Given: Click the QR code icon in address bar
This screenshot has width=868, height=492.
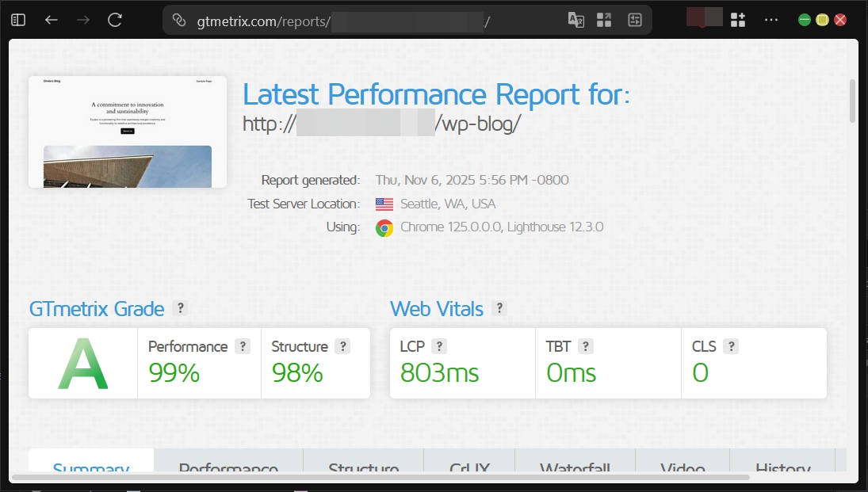Looking at the screenshot, I should [x=604, y=21].
